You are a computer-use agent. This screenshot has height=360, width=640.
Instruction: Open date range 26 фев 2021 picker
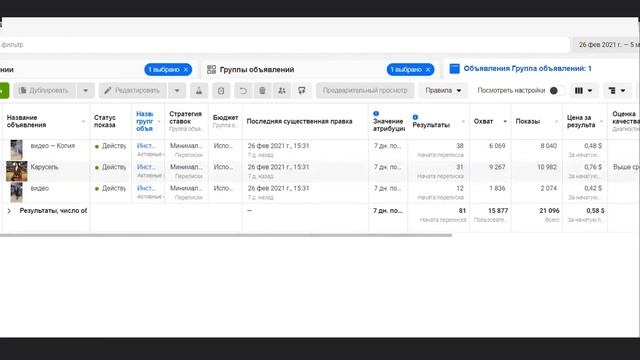point(607,44)
